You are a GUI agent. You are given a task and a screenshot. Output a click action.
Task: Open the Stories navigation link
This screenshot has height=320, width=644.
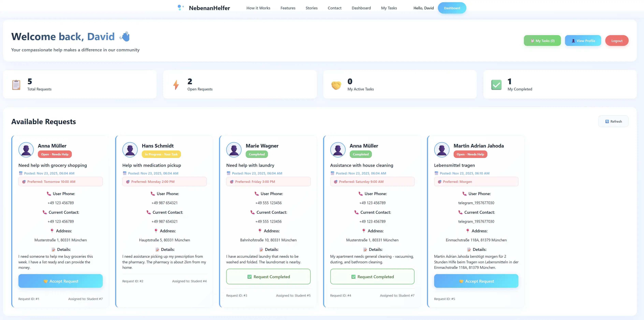tap(311, 8)
